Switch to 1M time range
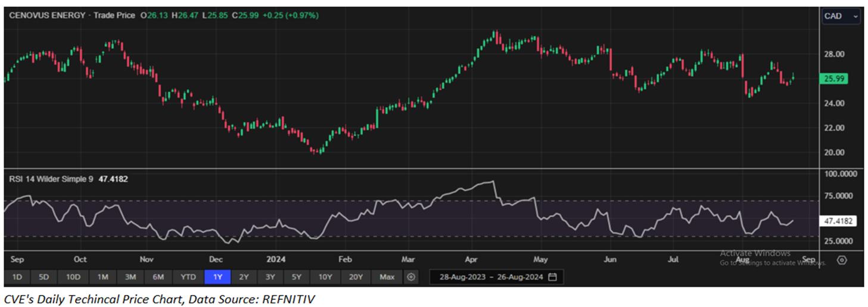Image resolution: width=868 pixels, height=307 pixels. pyautogui.click(x=102, y=277)
